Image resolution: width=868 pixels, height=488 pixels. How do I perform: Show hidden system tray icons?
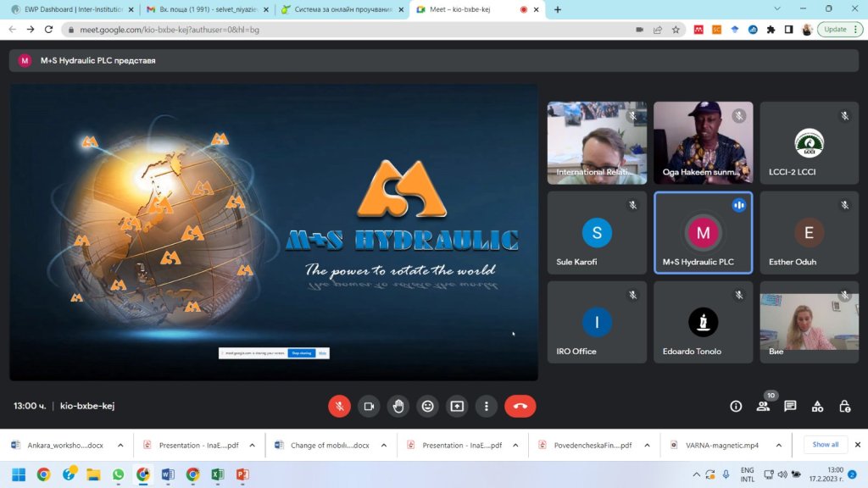(697, 474)
